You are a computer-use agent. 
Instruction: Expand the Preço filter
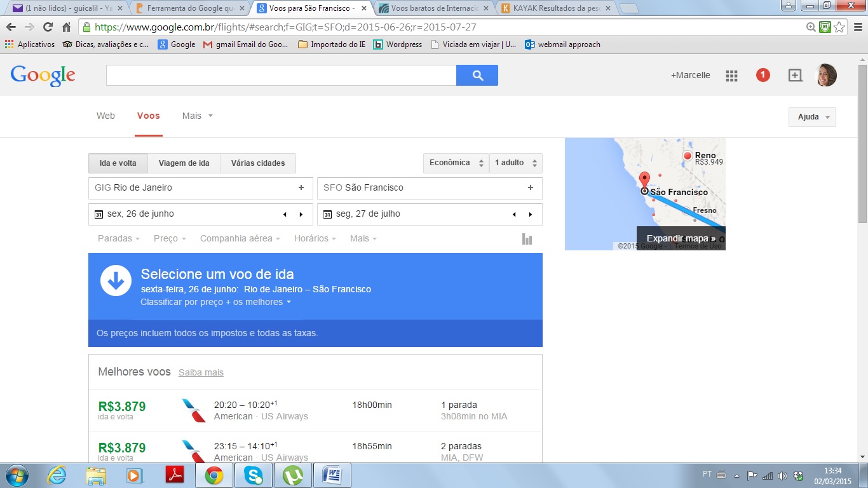(x=170, y=238)
